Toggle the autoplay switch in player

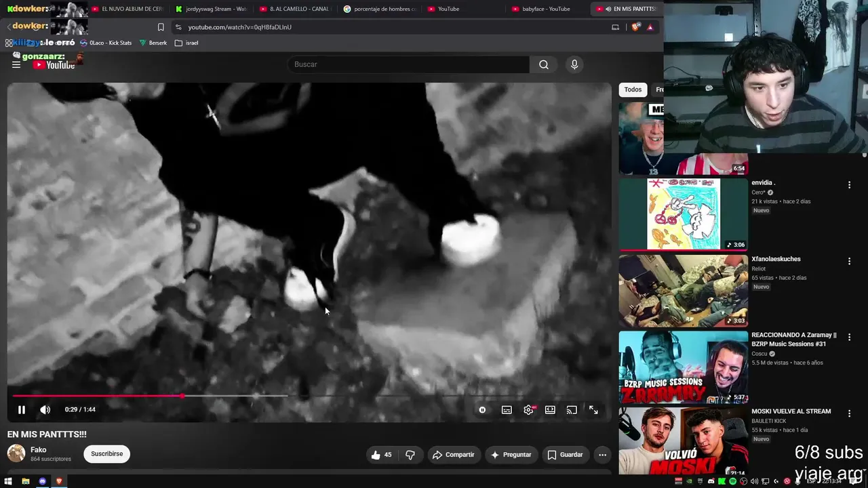482,409
